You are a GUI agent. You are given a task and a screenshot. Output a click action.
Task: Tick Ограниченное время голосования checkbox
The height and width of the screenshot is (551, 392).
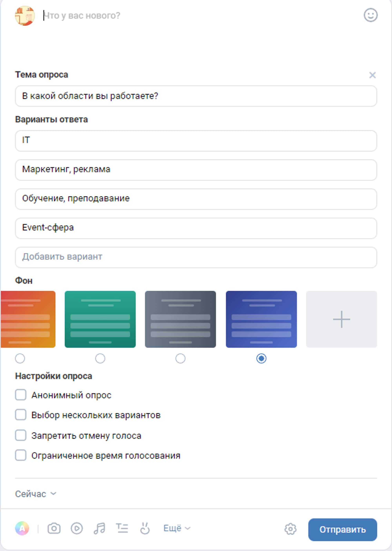pos(21,456)
